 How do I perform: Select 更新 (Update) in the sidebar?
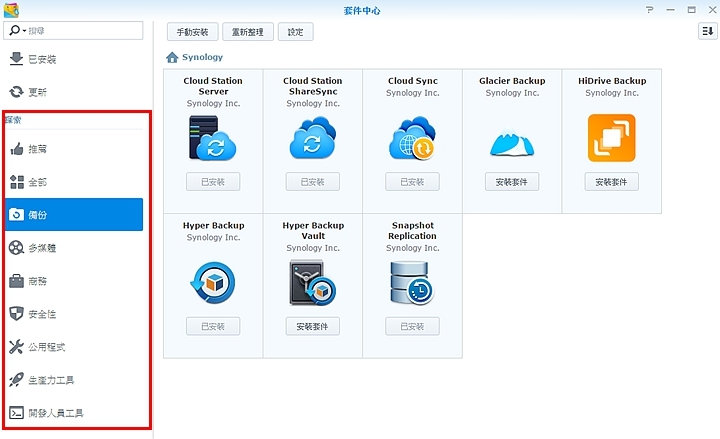(73, 92)
